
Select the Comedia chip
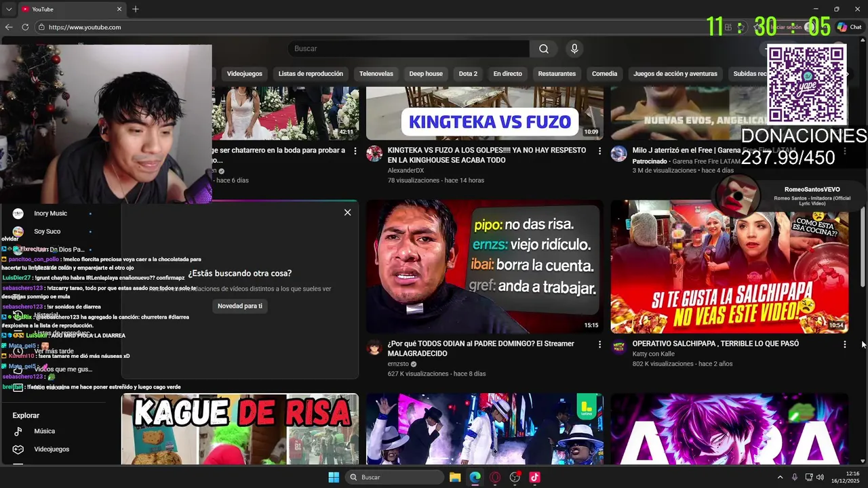point(604,74)
